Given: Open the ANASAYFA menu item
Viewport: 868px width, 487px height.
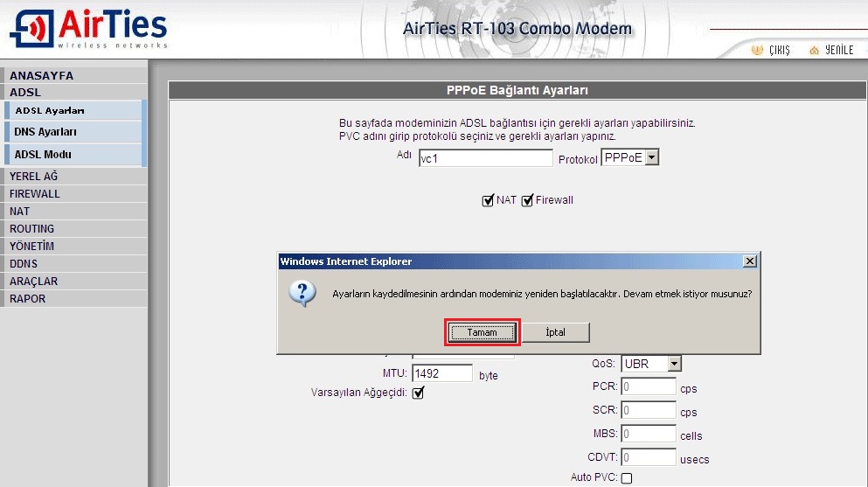Looking at the screenshot, I should pos(41,75).
